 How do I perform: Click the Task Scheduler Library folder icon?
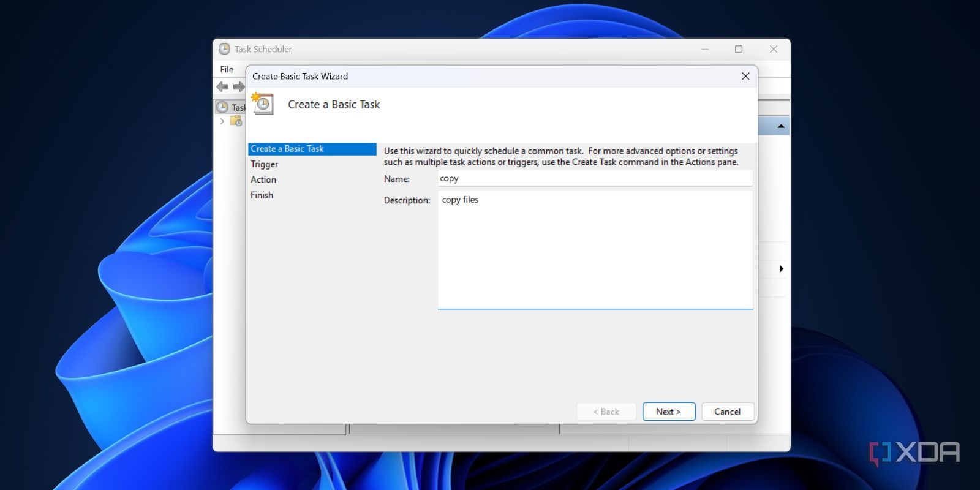(236, 121)
